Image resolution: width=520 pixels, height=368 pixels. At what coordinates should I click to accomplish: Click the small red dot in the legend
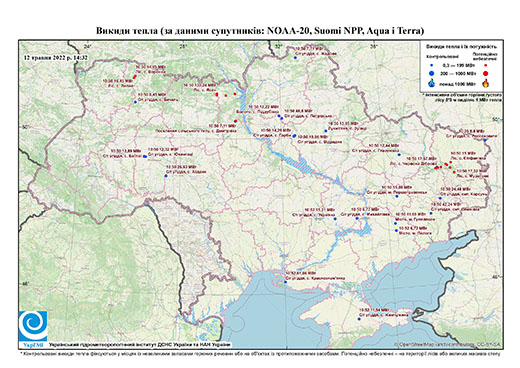coord(485,65)
